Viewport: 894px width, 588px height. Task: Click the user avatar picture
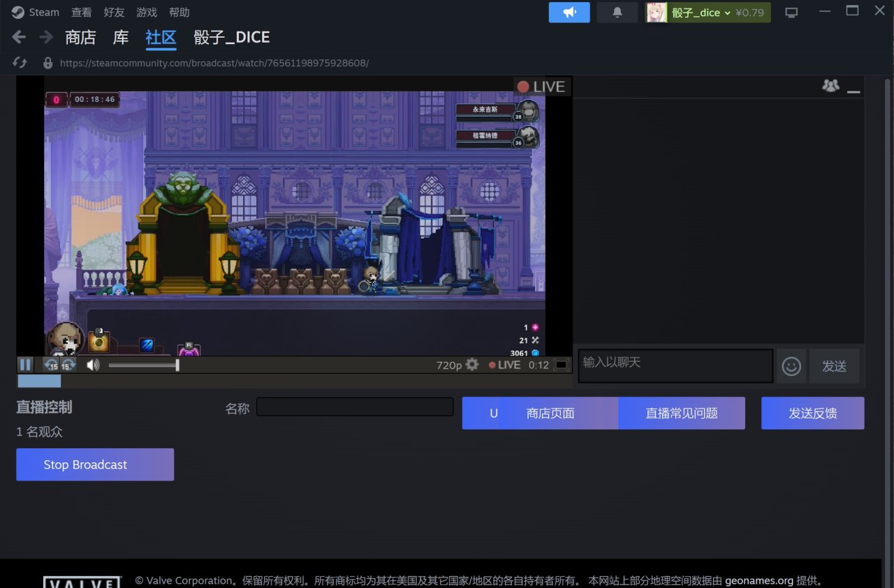pyautogui.click(x=657, y=13)
